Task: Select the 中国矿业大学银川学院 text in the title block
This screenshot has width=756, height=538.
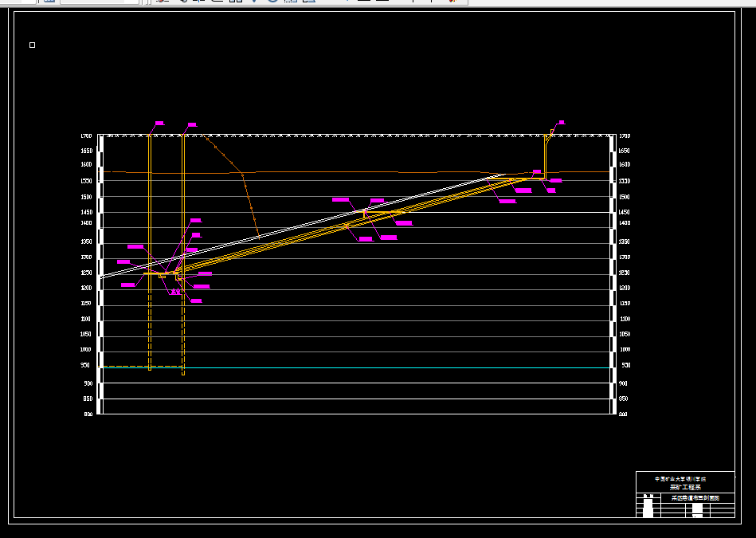Action: tap(680, 479)
